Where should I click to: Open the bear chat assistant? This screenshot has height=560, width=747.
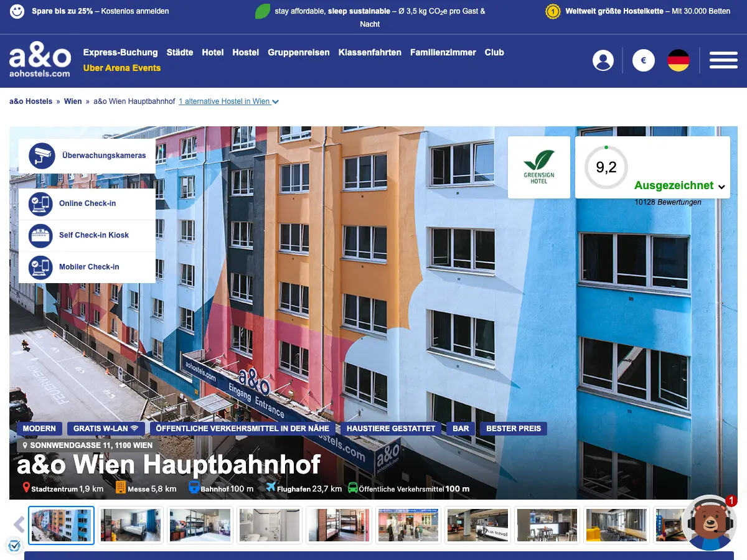tap(710, 523)
